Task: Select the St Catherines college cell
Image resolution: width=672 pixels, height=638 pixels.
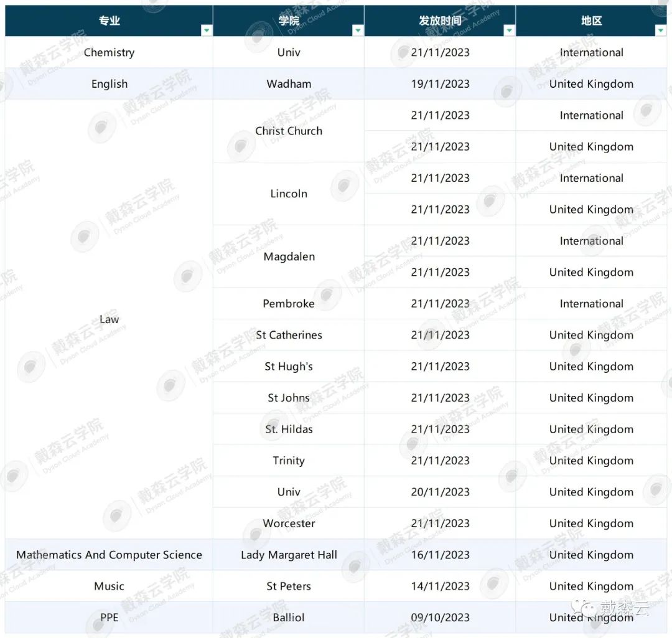Action: pyautogui.click(x=289, y=334)
